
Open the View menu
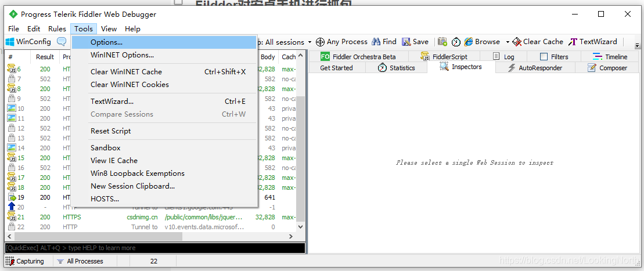[109, 29]
